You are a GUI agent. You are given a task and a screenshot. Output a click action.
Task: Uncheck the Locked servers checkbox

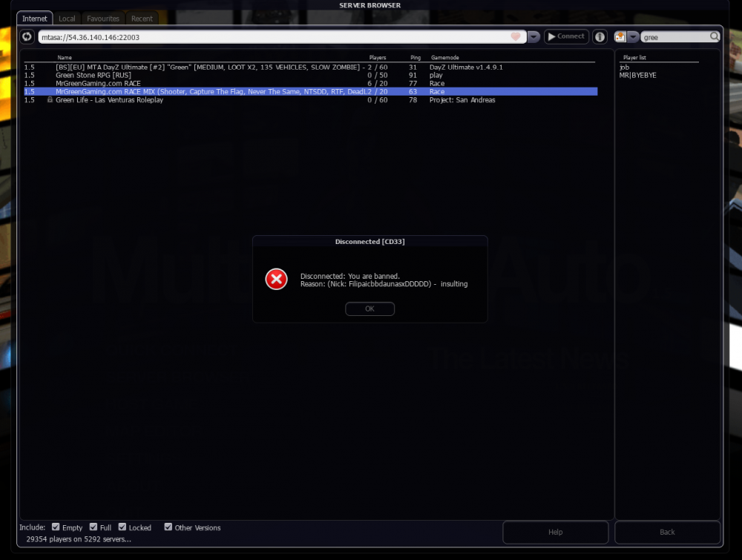click(x=122, y=527)
